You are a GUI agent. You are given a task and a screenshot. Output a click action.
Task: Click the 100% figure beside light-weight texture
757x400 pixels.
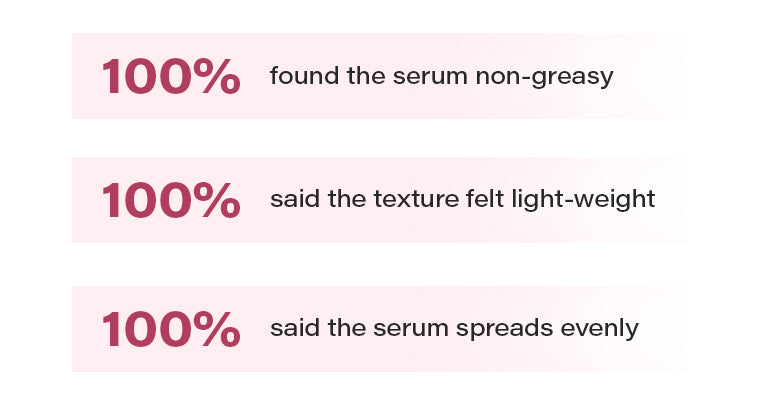click(171, 200)
